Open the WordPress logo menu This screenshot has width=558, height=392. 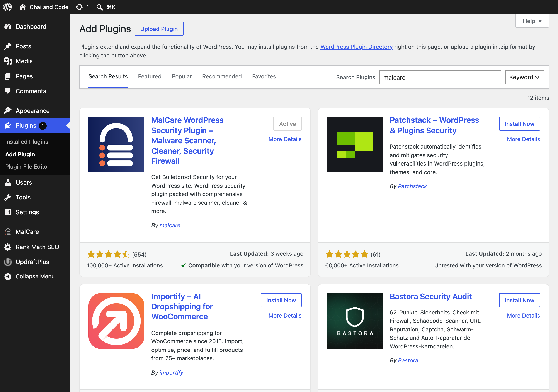click(8, 7)
